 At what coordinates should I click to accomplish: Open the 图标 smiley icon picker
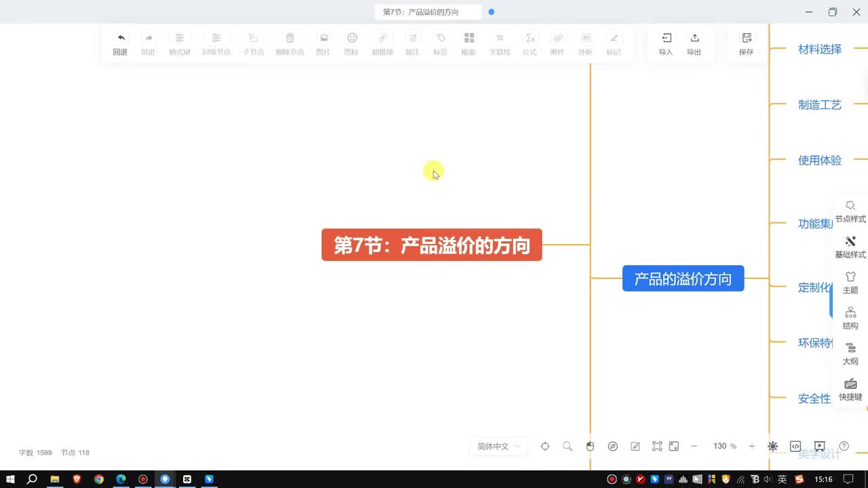coord(351,38)
